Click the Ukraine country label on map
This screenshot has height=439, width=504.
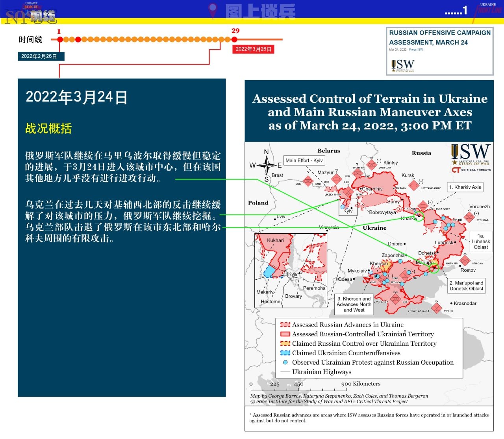point(374,228)
